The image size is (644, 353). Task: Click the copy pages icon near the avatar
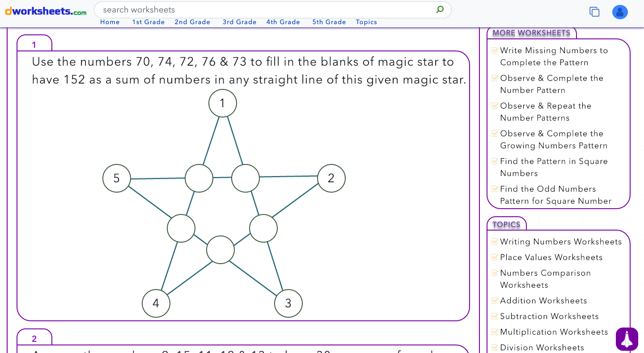(594, 12)
